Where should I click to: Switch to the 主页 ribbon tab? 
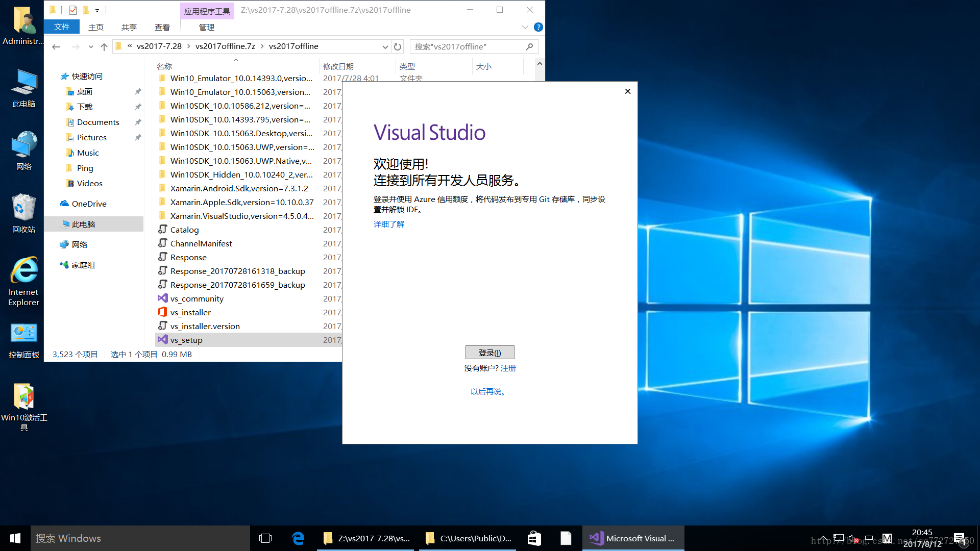click(x=96, y=27)
